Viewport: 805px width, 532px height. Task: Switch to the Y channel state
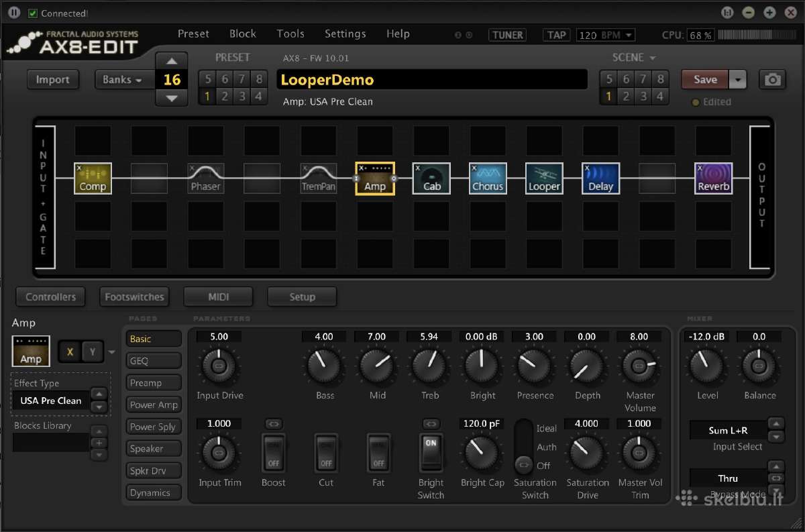tap(93, 352)
